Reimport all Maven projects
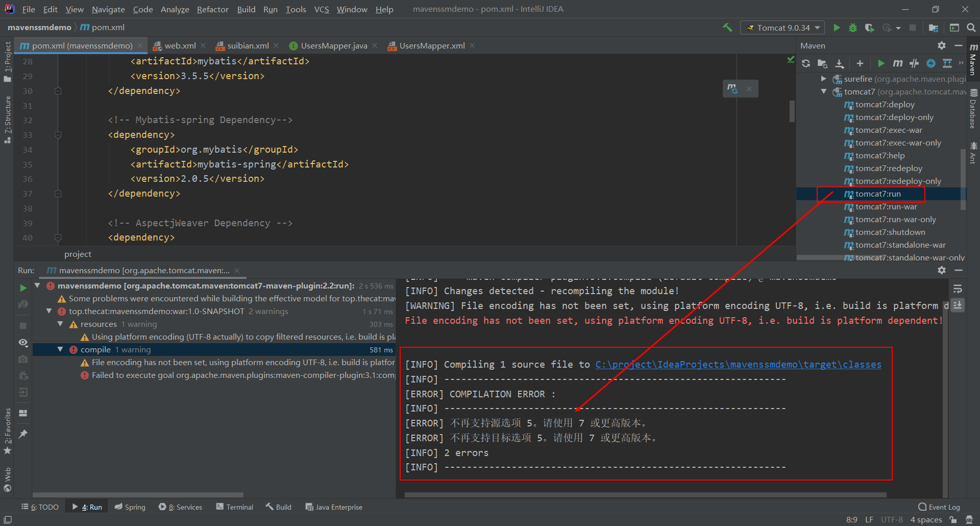 coord(805,63)
